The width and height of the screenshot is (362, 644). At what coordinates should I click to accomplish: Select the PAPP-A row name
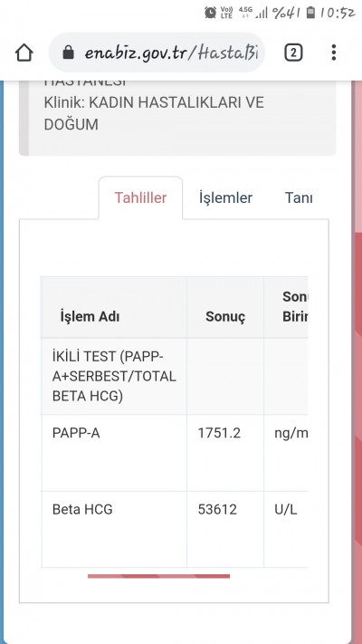coord(76,433)
